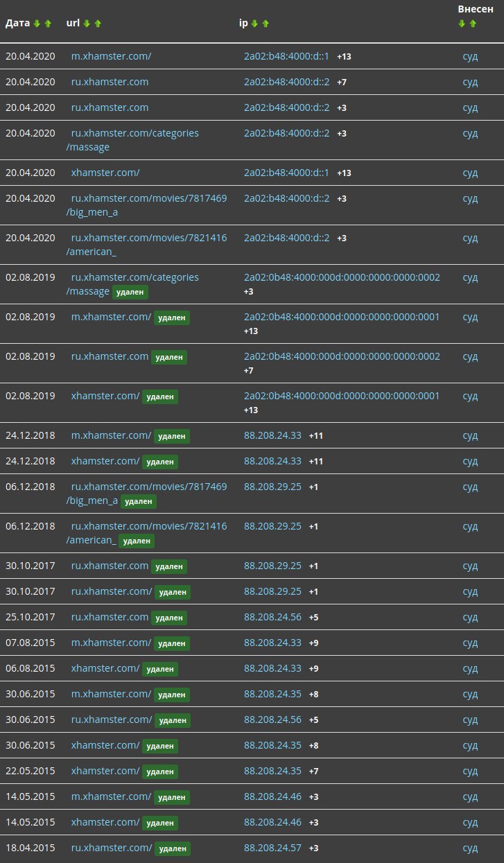Open m.xhamster.com/ link in the 20.04.2020 row

pyautogui.click(x=111, y=56)
